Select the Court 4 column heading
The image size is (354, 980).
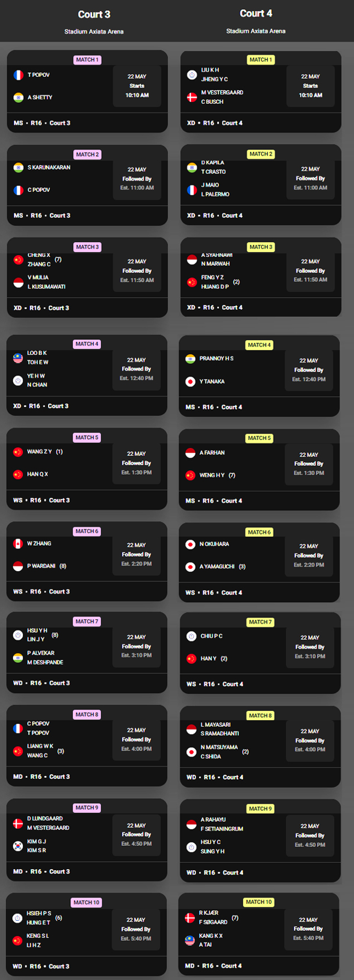click(x=256, y=14)
